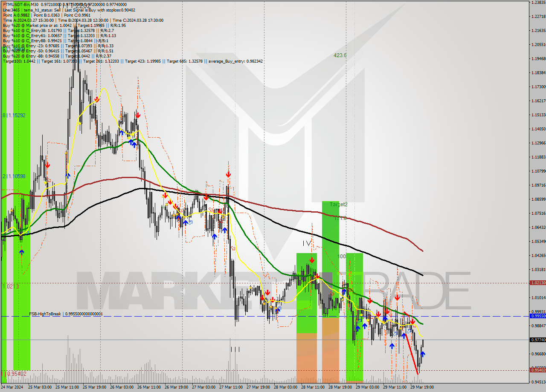Click the red 0.95402 price tag on axis
Viewport: 546px width, 392px height.
pos(537,370)
